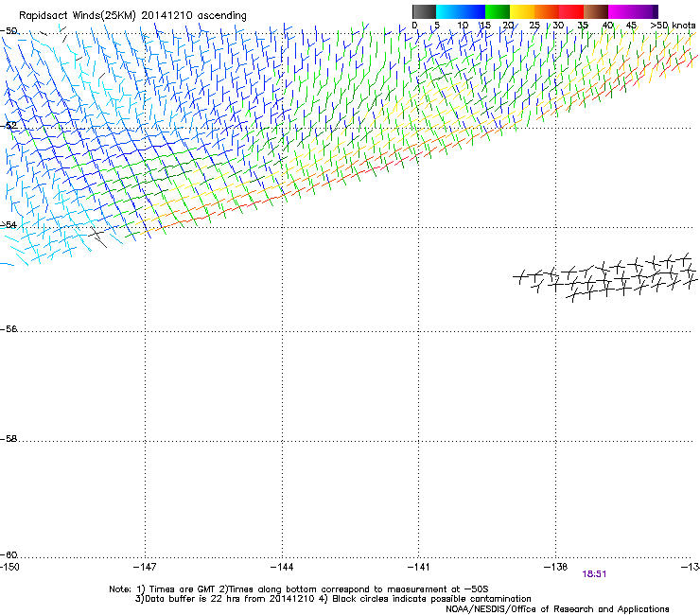Click the '>50 knots' legend label
This screenshot has height=615, width=700.
click(673, 26)
